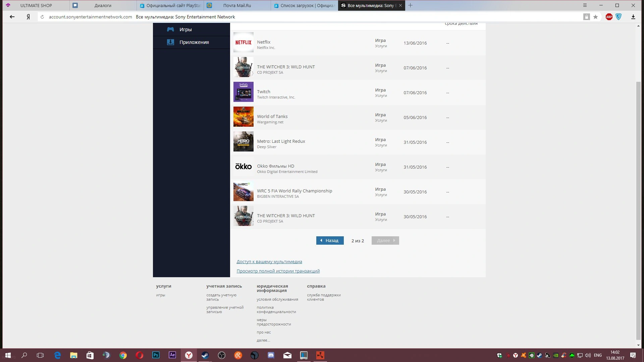The width and height of the screenshot is (644, 362).
Task: Open the Windows Start menu
Action: coord(8,355)
